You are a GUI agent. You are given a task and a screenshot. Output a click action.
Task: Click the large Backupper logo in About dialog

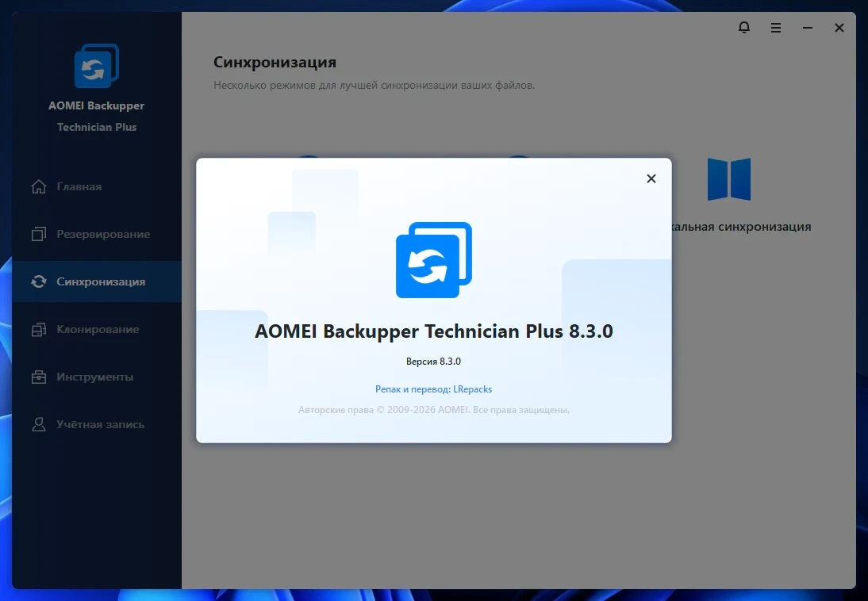point(433,259)
